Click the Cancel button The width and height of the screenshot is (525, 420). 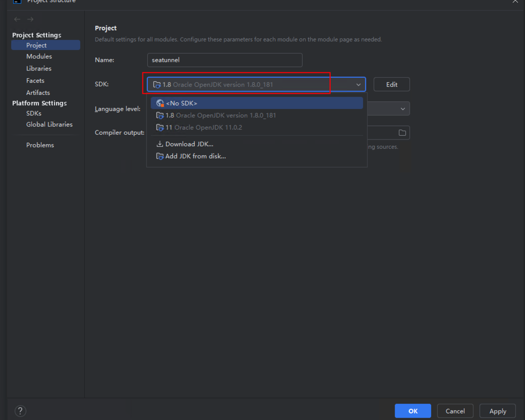(x=455, y=411)
